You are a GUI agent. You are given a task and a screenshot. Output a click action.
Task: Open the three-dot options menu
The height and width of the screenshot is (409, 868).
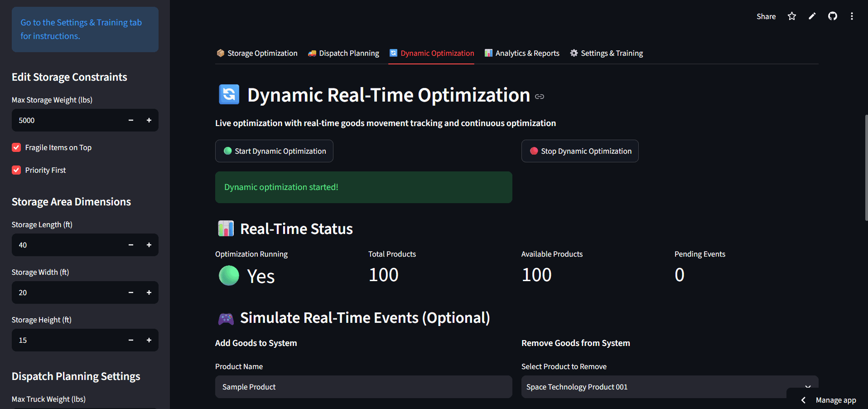point(852,16)
